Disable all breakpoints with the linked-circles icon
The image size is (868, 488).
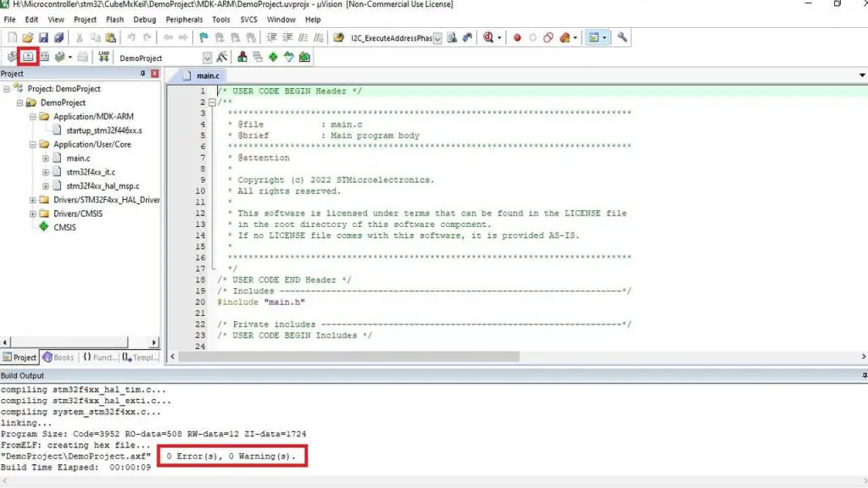[x=548, y=37]
